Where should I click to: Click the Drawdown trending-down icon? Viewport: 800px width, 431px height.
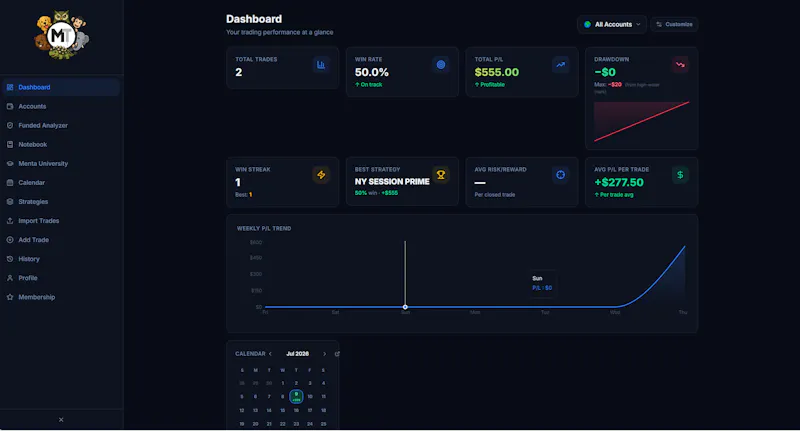(x=680, y=65)
